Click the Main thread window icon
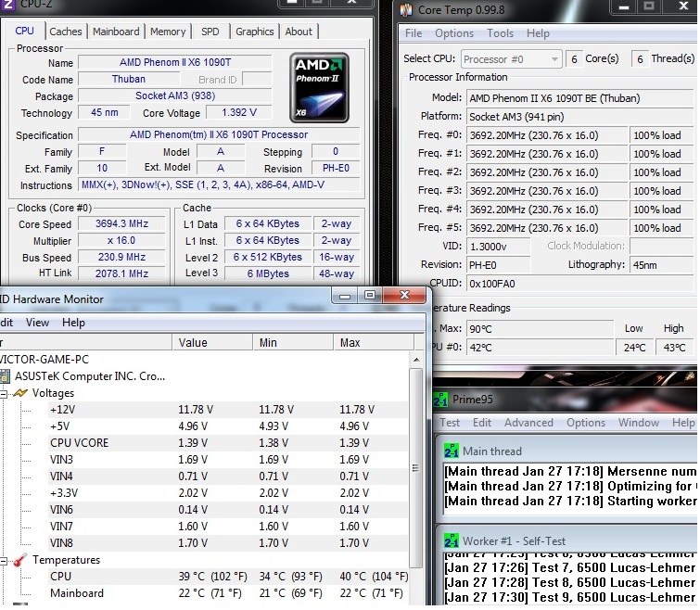 (x=452, y=451)
